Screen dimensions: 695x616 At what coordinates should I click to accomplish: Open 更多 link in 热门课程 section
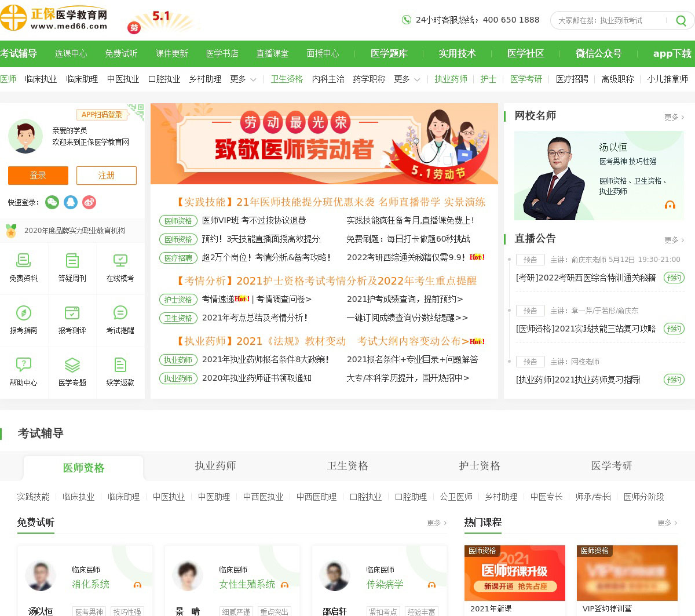[667, 523]
